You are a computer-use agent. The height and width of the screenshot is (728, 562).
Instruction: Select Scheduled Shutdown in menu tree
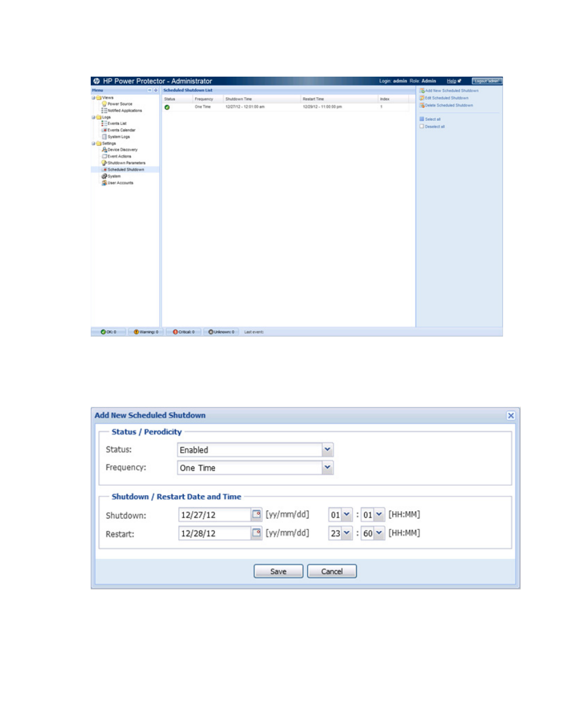(x=125, y=170)
